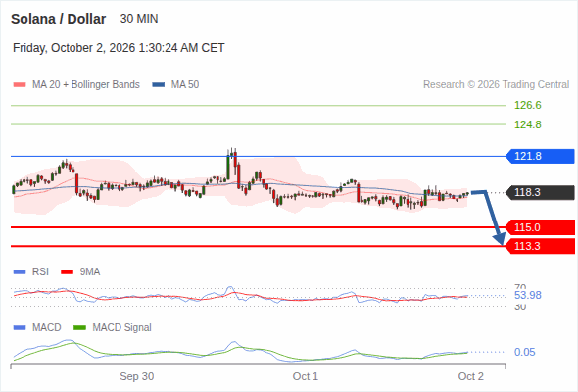Select the red 113.3 support price tag

pos(540,246)
